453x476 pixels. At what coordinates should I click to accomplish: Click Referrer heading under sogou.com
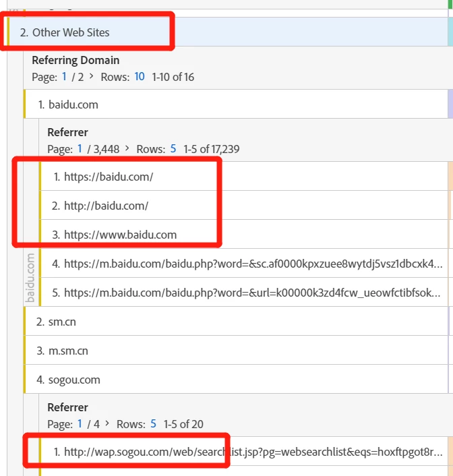tap(67, 407)
